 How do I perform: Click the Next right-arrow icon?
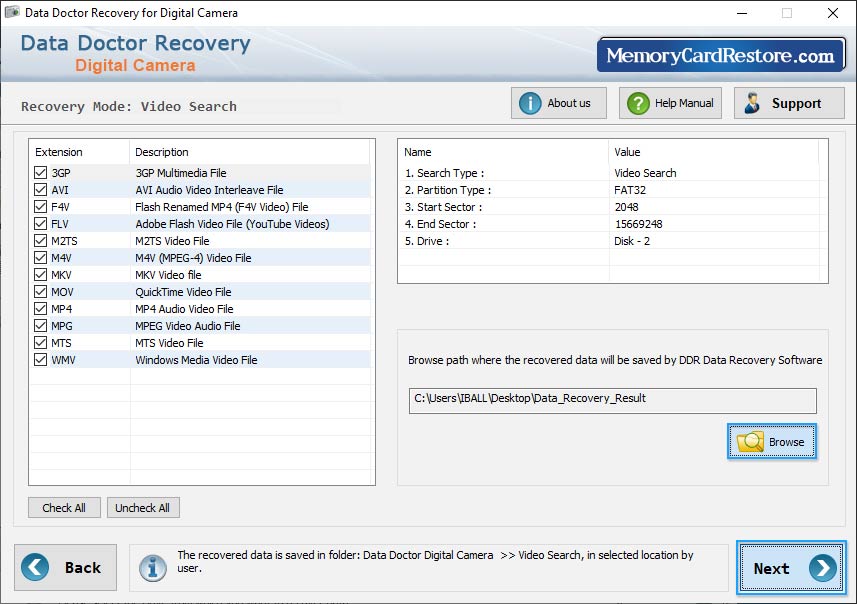coord(823,568)
